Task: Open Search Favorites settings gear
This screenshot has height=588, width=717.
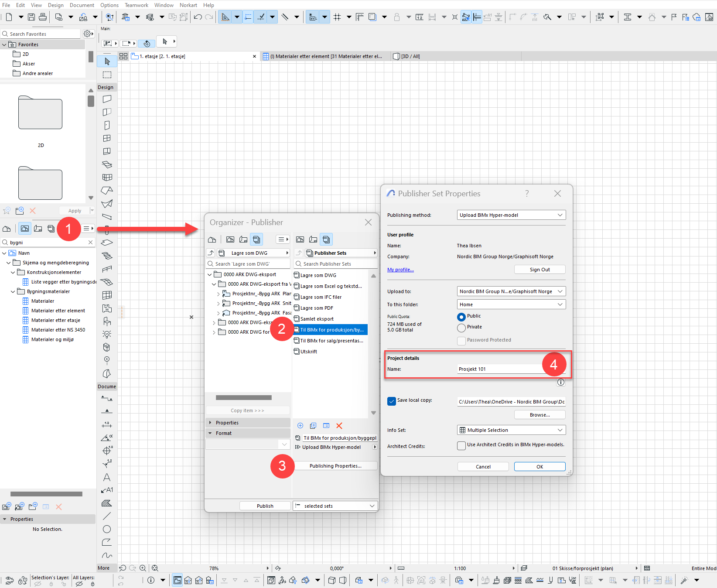Action: click(88, 34)
